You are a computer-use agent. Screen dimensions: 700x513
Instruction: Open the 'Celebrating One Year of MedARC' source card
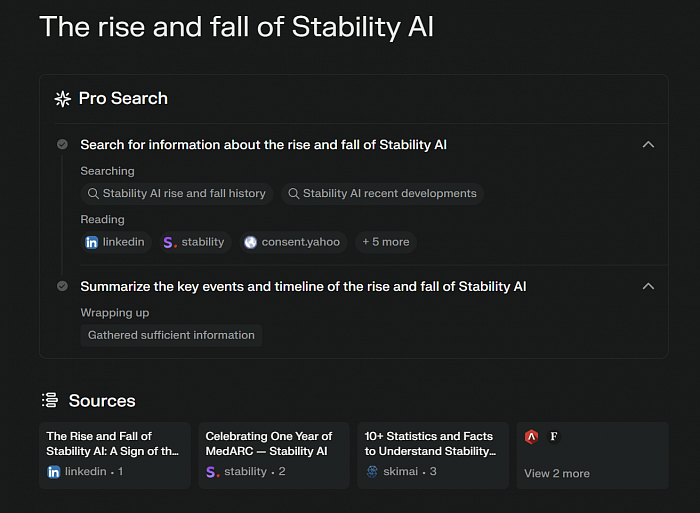(274, 455)
